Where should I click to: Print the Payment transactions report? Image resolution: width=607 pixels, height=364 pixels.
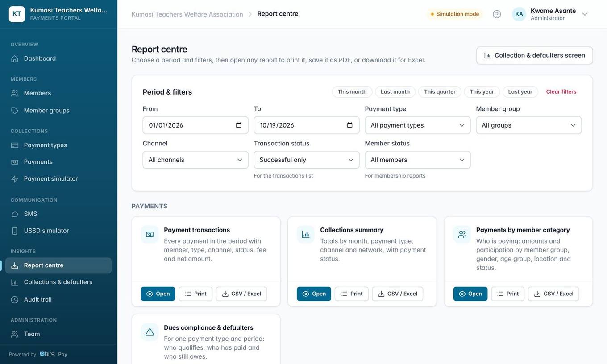[x=195, y=294]
